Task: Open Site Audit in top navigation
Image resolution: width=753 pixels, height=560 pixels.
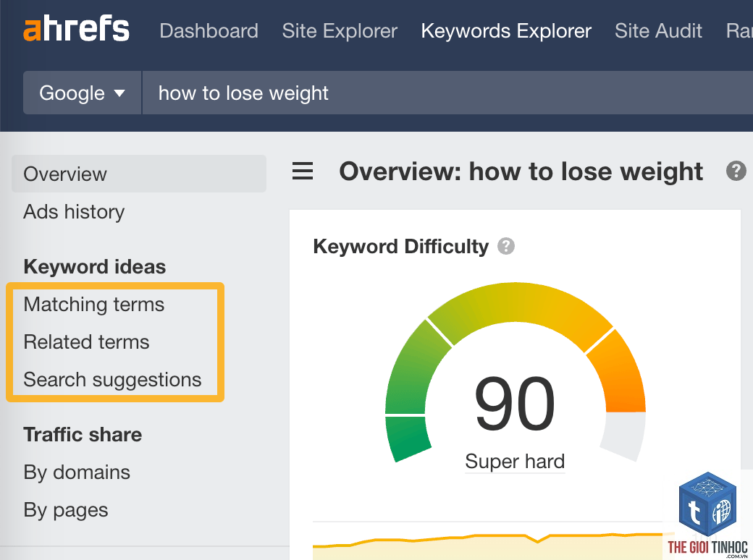Action: tap(658, 30)
